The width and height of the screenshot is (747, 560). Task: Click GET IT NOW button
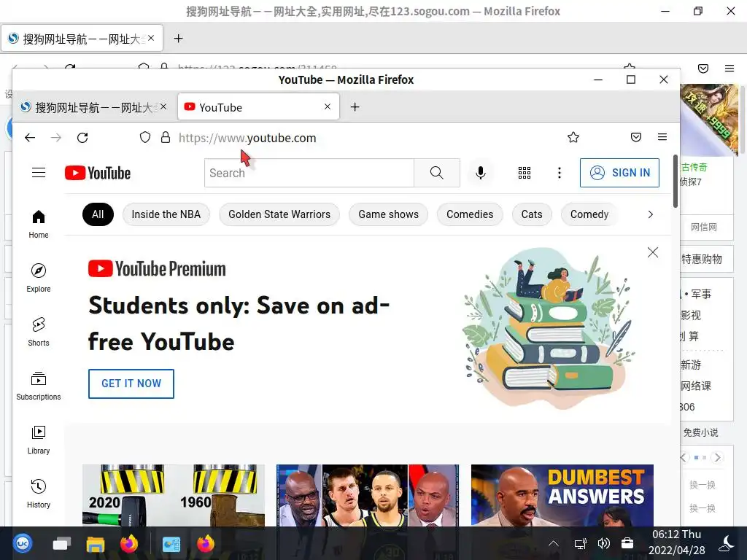coord(131,384)
